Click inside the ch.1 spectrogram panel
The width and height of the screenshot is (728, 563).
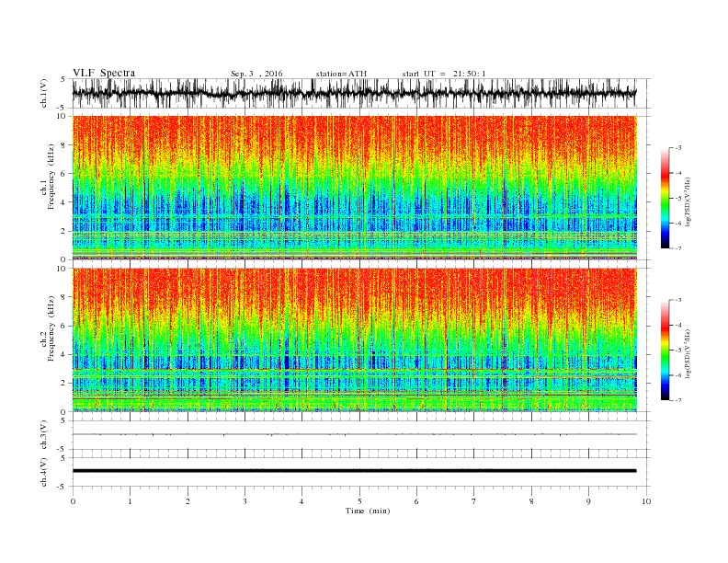pyautogui.click(x=354, y=188)
